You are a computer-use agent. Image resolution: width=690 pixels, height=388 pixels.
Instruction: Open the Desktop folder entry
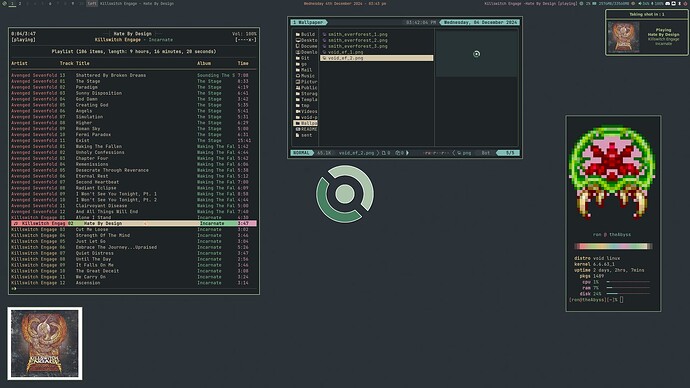pos(305,40)
